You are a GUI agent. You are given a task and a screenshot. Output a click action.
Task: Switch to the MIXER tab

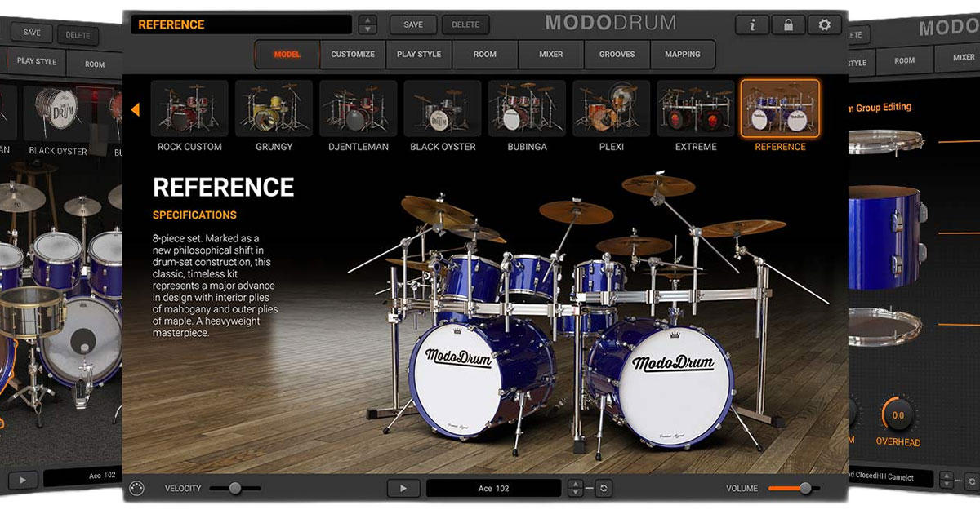pyautogui.click(x=550, y=54)
